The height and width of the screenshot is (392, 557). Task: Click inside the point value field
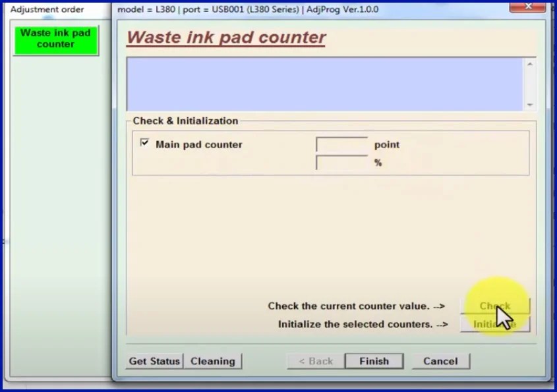341,144
